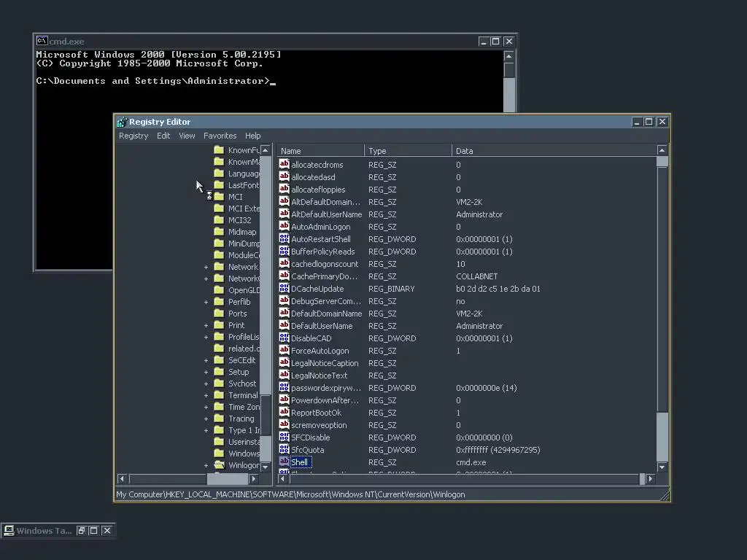Screen dimensions: 747x560
Task: Click the LegalNoticeText string icon
Action: point(284,375)
